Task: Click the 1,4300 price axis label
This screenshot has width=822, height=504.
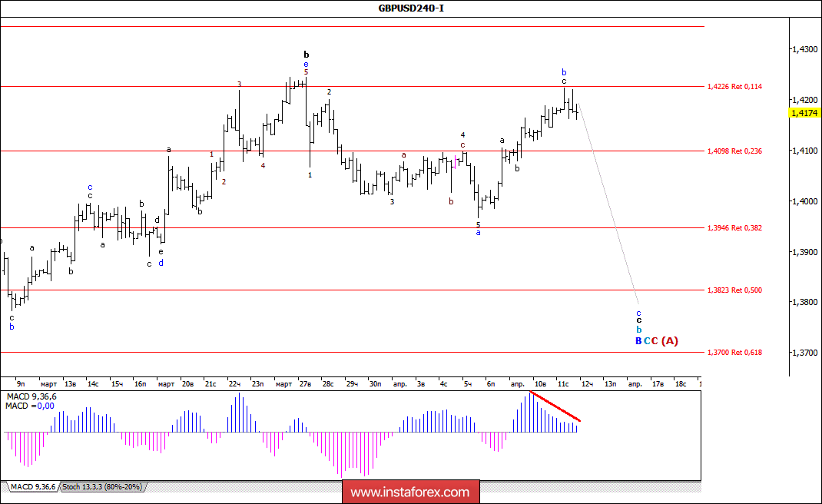Action: click(804, 49)
